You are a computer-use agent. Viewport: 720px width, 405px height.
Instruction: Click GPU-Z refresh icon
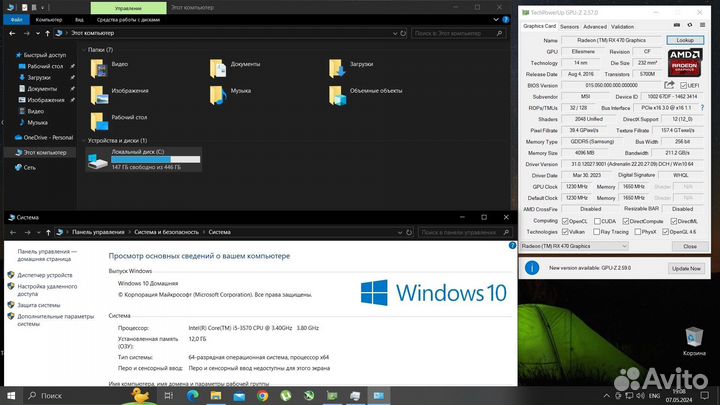pos(690,26)
